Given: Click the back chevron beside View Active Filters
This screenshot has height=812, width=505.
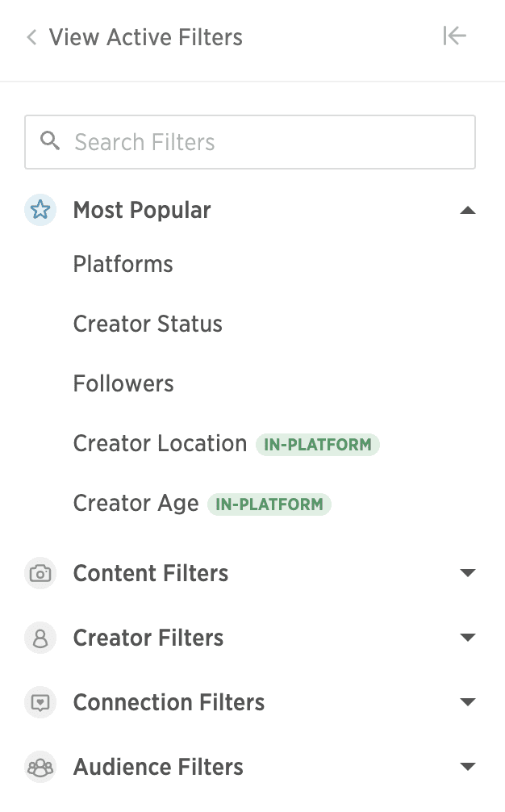Looking at the screenshot, I should [32, 37].
